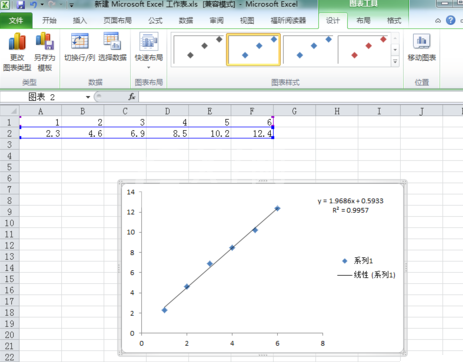Select legend entry 系列1
The image size is (463, 362).
pyautogui.click(x=357, y=261)
